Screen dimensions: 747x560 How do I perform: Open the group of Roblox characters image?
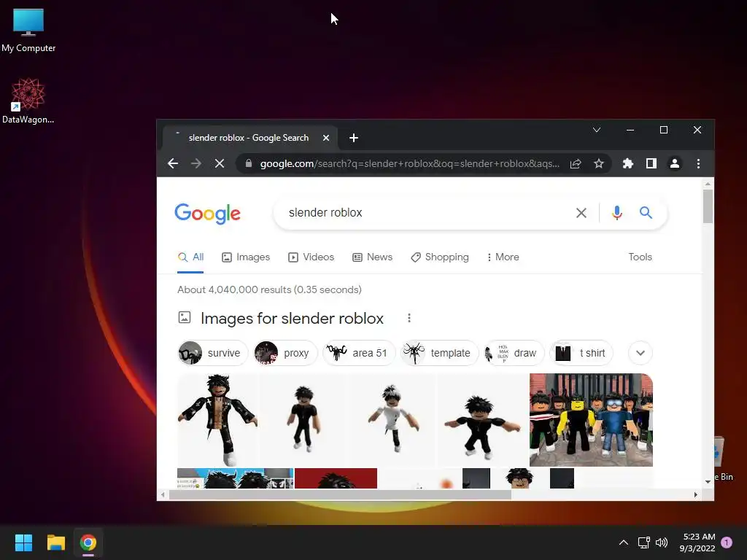coord(591,420)
